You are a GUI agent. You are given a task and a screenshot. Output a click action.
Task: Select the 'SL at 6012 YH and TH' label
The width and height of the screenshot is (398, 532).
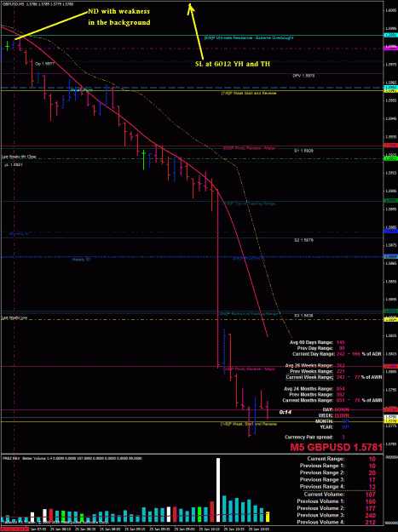(233, 64)
